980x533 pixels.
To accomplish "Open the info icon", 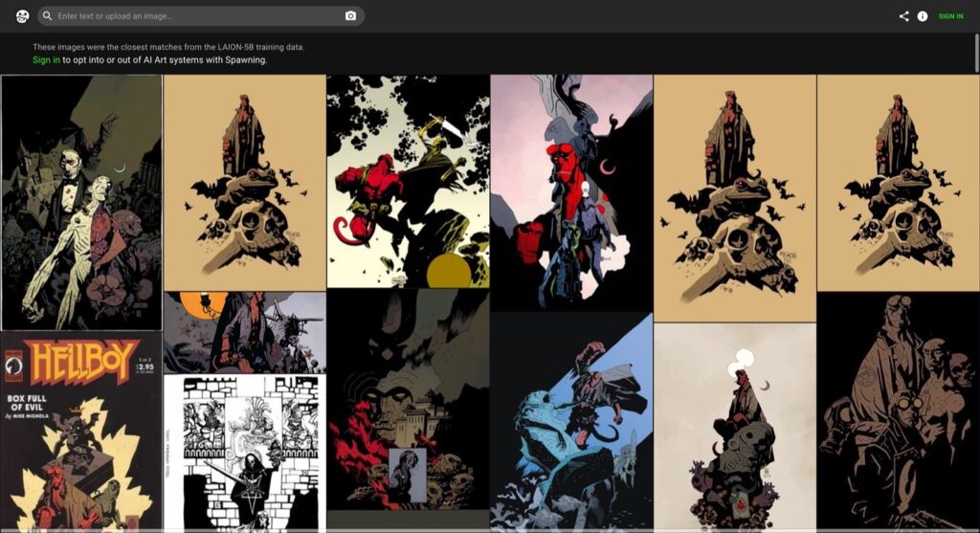I will [923, 16].
